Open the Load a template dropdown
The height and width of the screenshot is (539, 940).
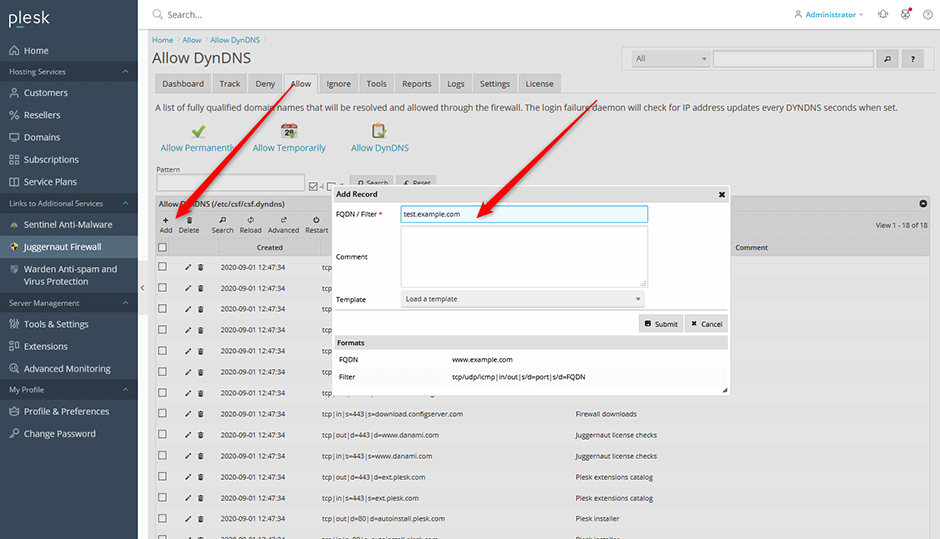(x=522, y=299)
